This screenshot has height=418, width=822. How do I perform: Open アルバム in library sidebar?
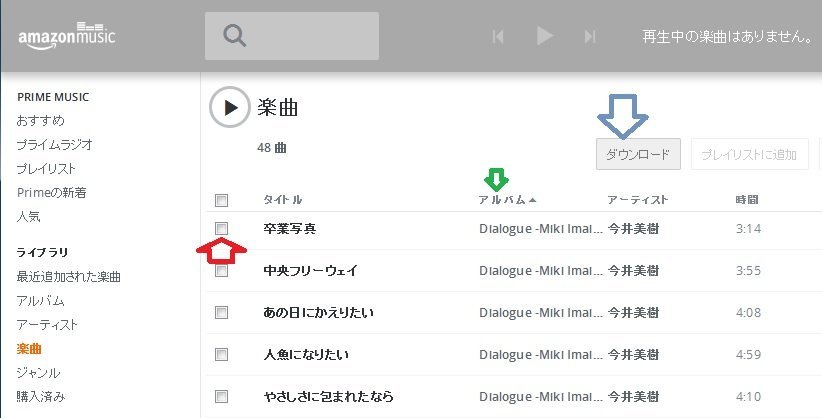pos(40,301)
